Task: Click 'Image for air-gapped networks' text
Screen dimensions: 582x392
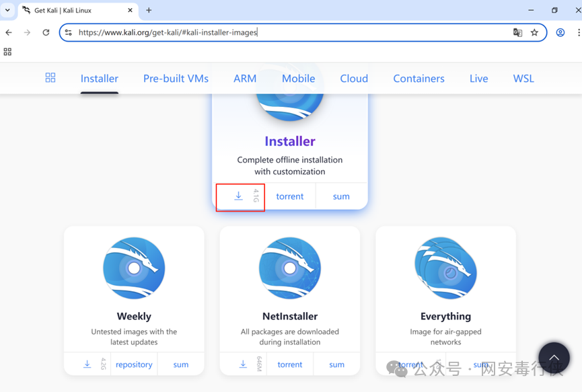Action: (446, 337)
